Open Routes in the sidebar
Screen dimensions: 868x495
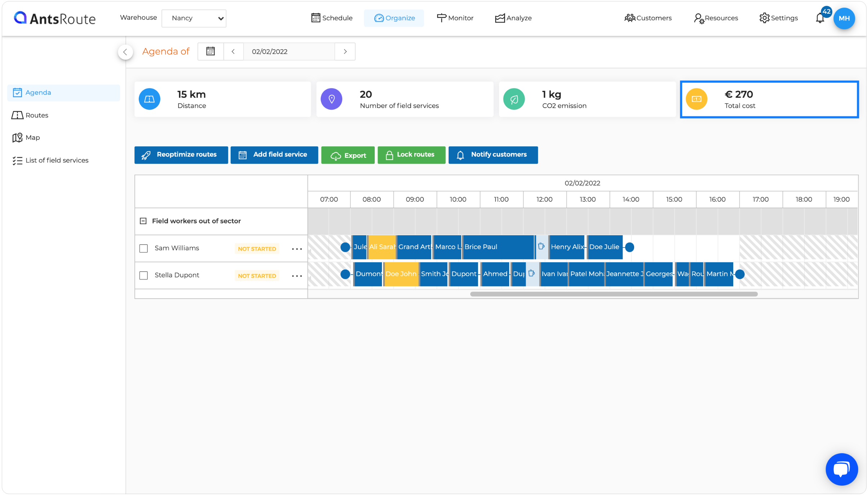[30, 115]
